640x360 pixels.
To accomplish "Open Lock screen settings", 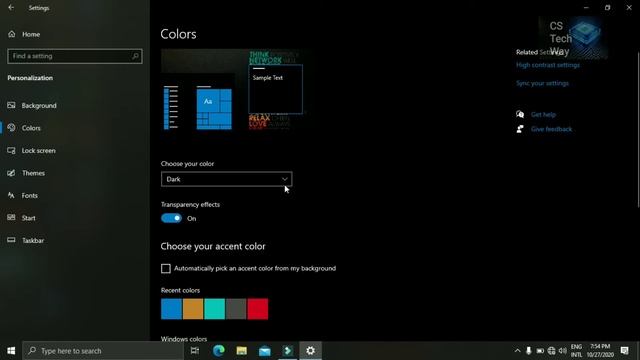I will point(38,150).
